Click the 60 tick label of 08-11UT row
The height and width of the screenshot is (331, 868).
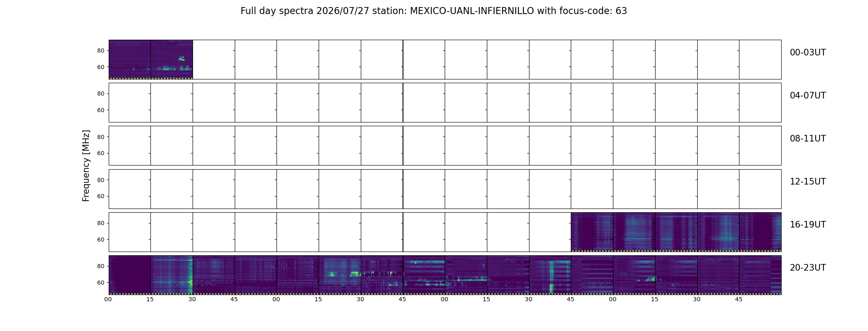(101, 153)
